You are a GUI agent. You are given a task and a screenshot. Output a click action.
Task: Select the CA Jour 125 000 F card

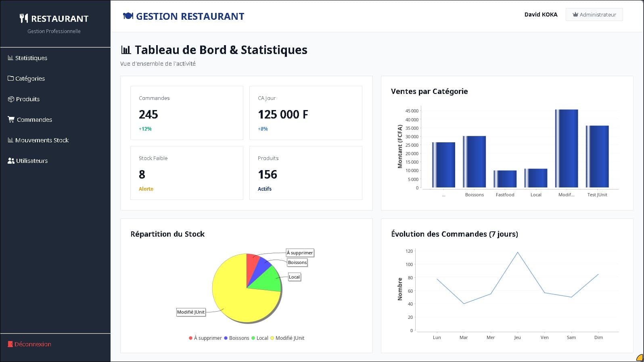(306, 113)
